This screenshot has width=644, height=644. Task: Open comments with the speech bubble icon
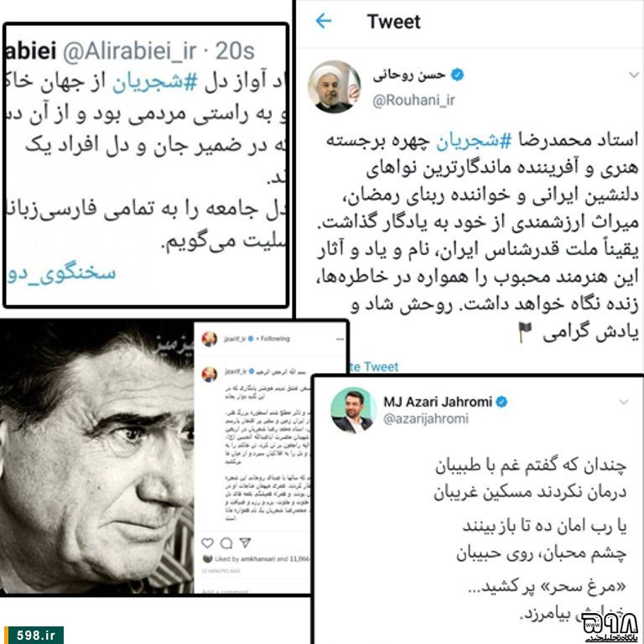[226, 543]
